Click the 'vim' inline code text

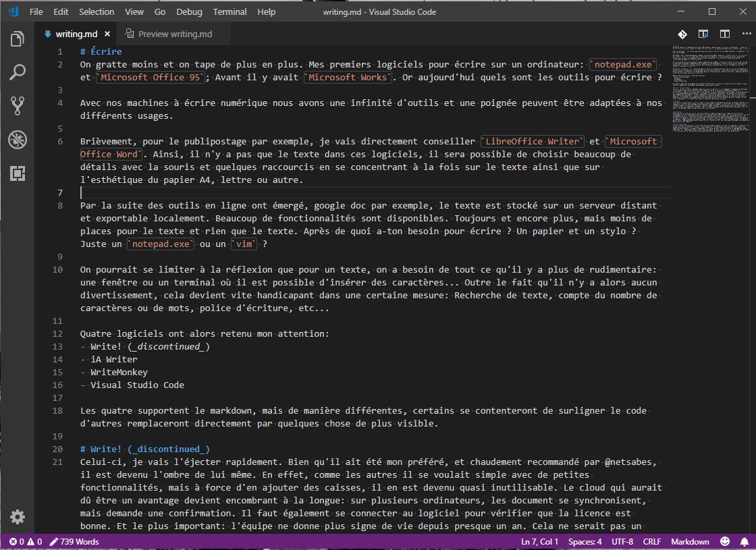coord(244,244)
